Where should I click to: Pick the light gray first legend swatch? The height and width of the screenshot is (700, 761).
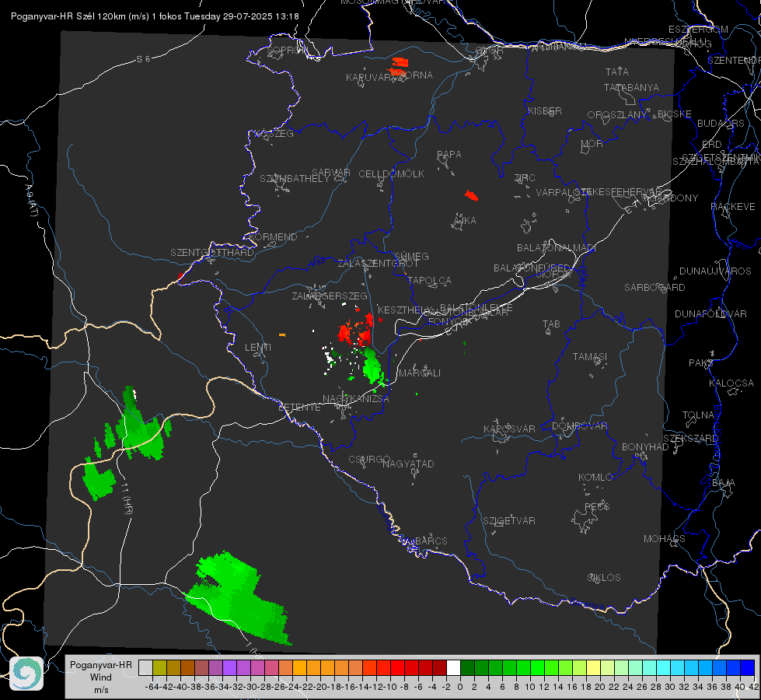tap(145, 667)
